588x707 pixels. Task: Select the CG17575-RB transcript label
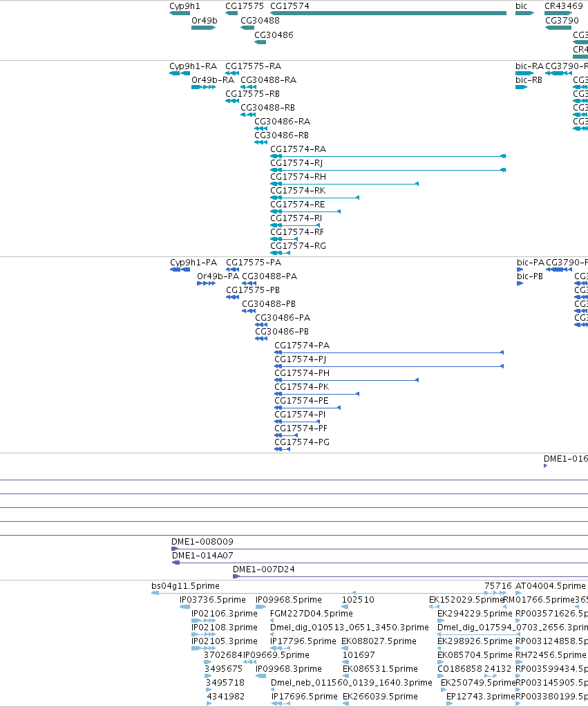click(x=252, y=94)
